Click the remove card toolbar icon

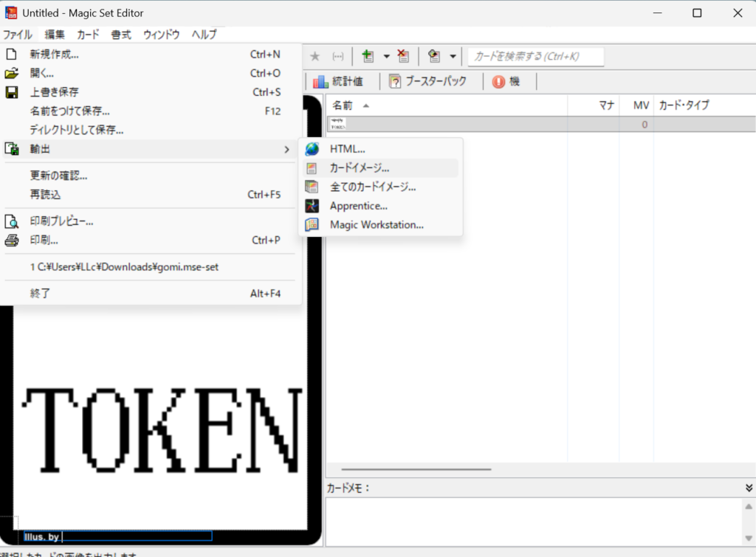[x=402, y=57]
